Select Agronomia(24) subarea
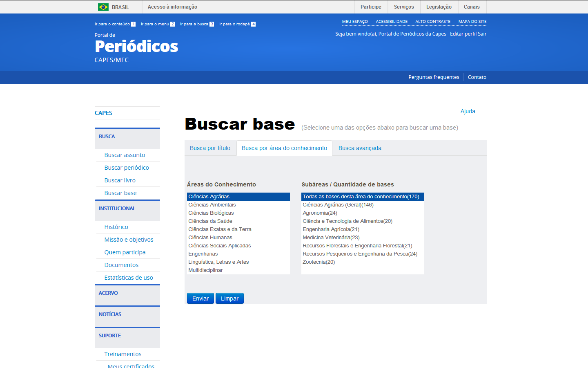This screenshot has height=368, width=588. point(363,213)
